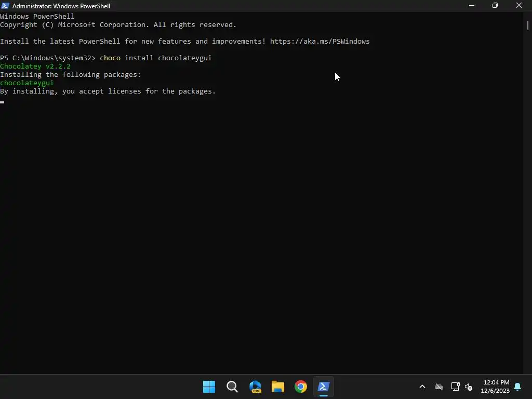
Task: Click the 'Windows PowerShell' header line
Action: click(x=37, y=16)
